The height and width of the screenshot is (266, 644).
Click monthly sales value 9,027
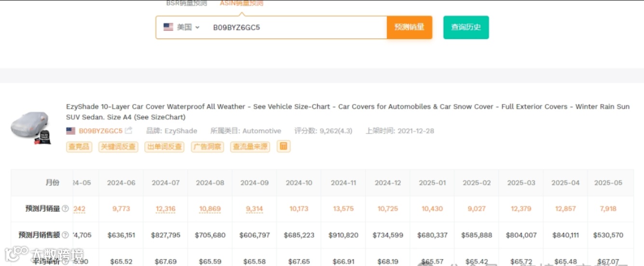477,209
